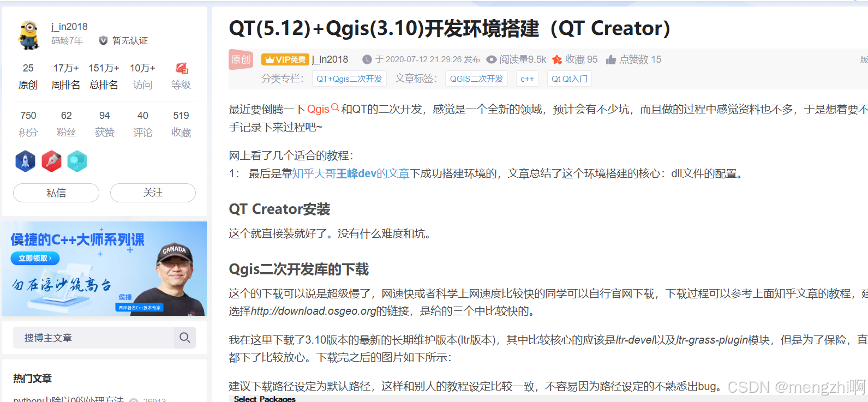868x402 pixels.
Task: Click the red blog level icon above 等级
Action: pyautogui.click(x=181, y=68)
